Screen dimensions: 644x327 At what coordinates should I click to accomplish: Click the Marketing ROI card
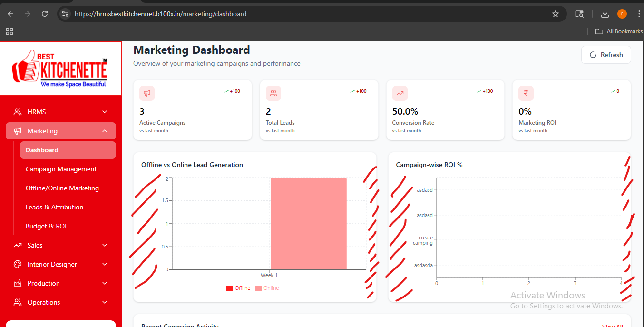(572, 110)
